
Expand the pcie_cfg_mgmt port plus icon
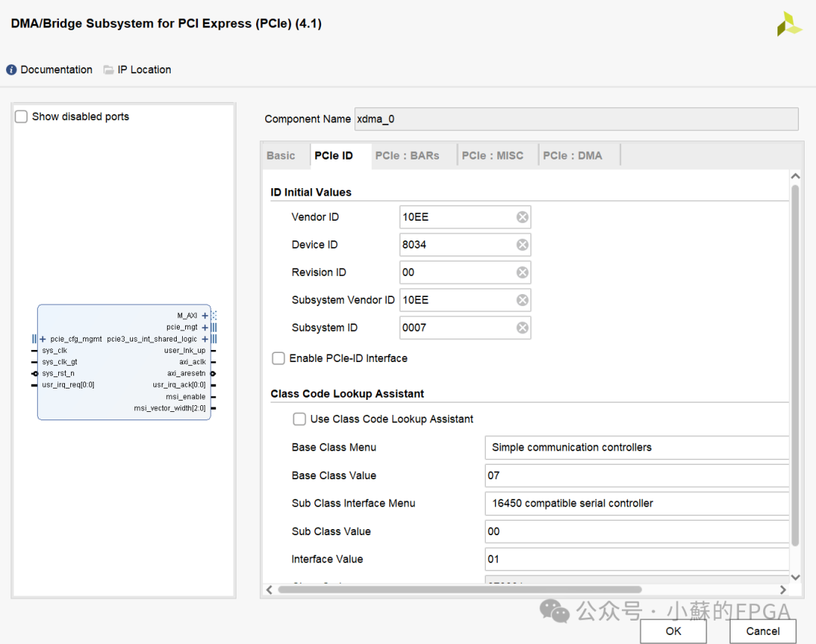[x=42, y=339]
